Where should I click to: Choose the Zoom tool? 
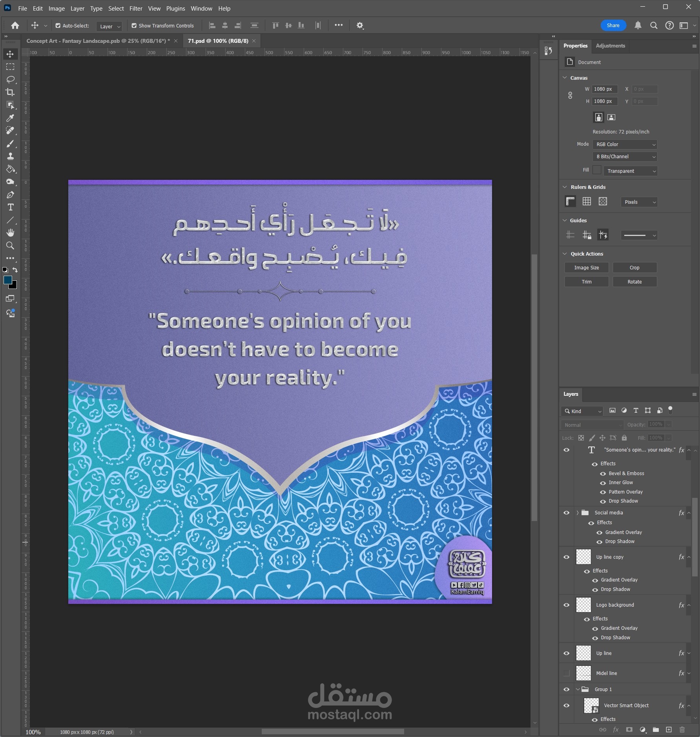(10, 246)
